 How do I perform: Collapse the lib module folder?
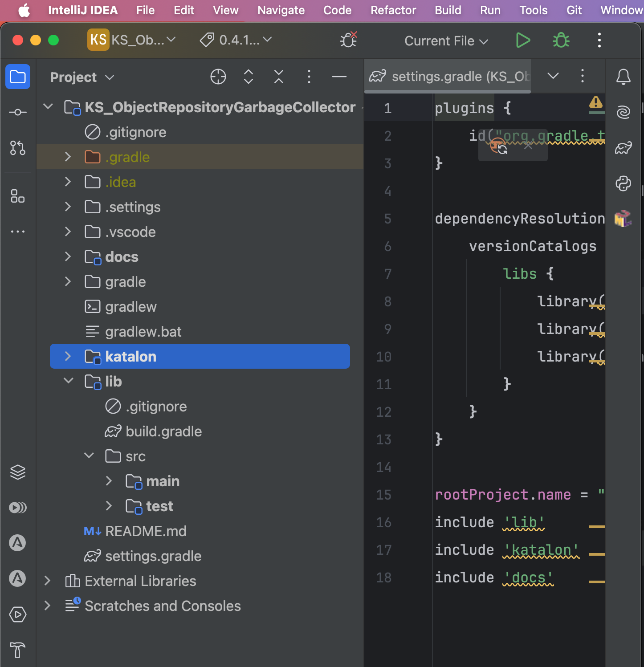(x=68, y=381)
